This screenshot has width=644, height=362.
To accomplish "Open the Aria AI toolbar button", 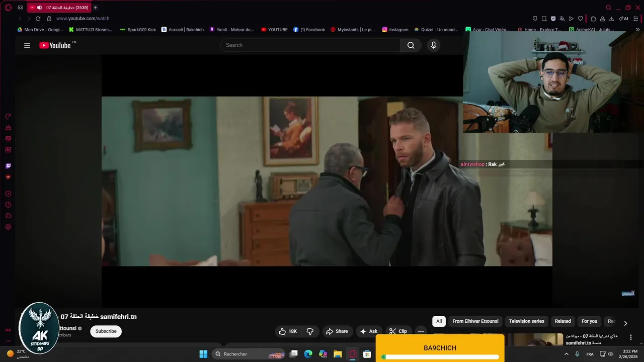I will [623, 19].
